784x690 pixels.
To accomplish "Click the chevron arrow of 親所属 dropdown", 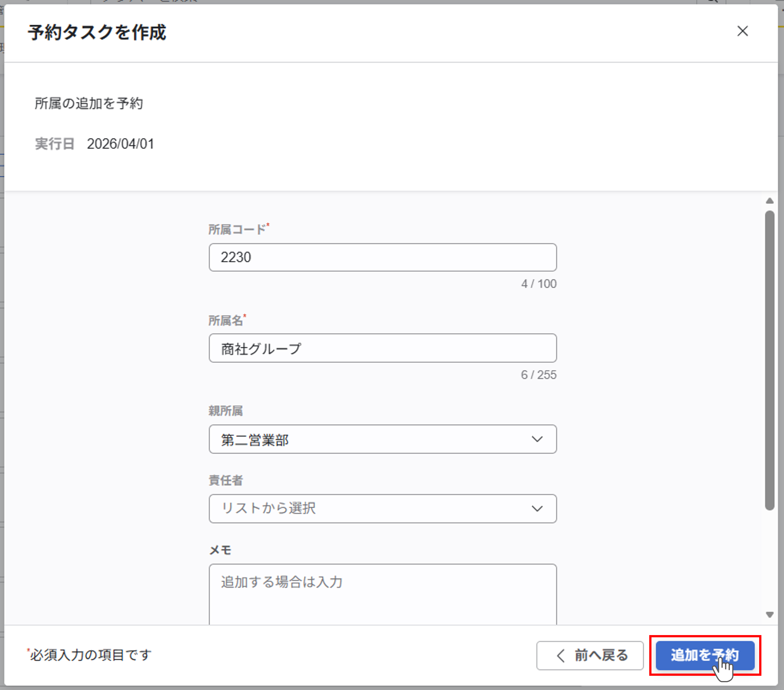I will [x=537, y=439].
